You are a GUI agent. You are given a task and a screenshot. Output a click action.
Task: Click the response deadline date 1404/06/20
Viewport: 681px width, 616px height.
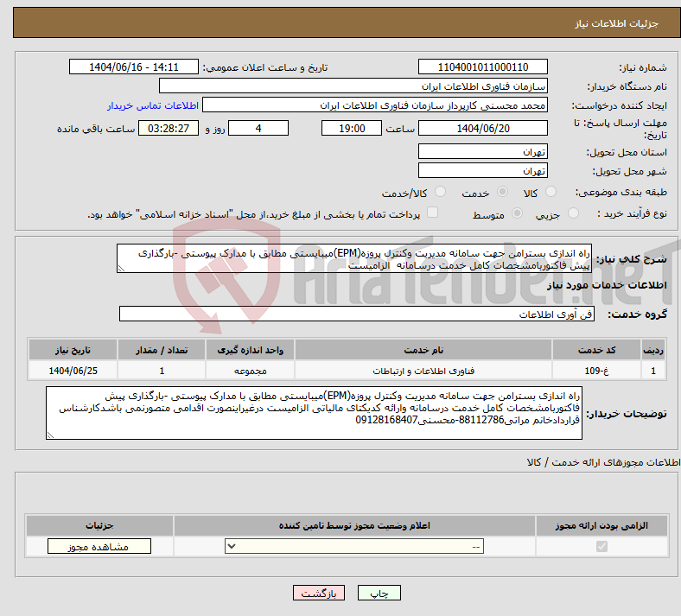pyautogui.click(x=482, y=128)
